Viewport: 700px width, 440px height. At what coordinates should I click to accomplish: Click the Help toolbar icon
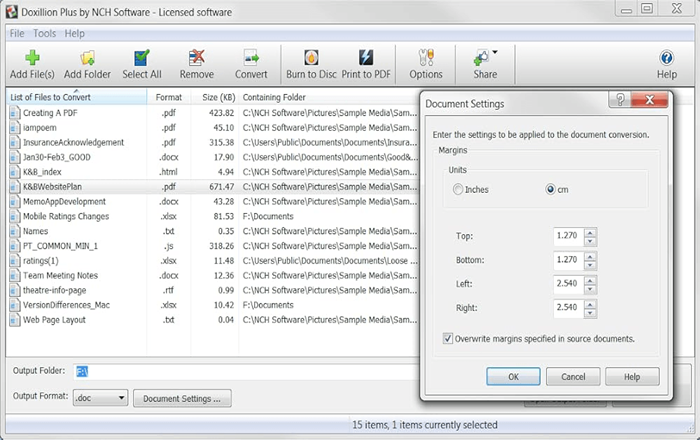(667, 58)
